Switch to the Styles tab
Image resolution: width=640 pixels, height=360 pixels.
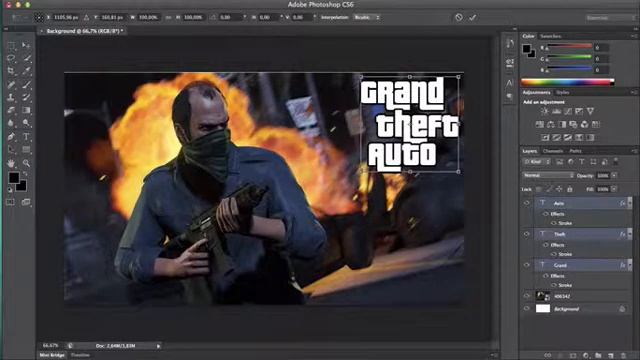pyautogui.click(x=562, y=93)
